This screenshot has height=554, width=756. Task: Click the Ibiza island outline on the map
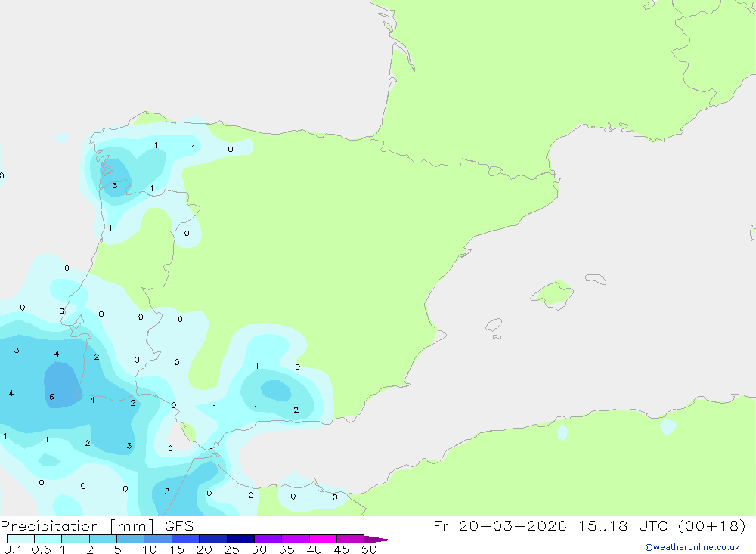(x=494, y=324)
